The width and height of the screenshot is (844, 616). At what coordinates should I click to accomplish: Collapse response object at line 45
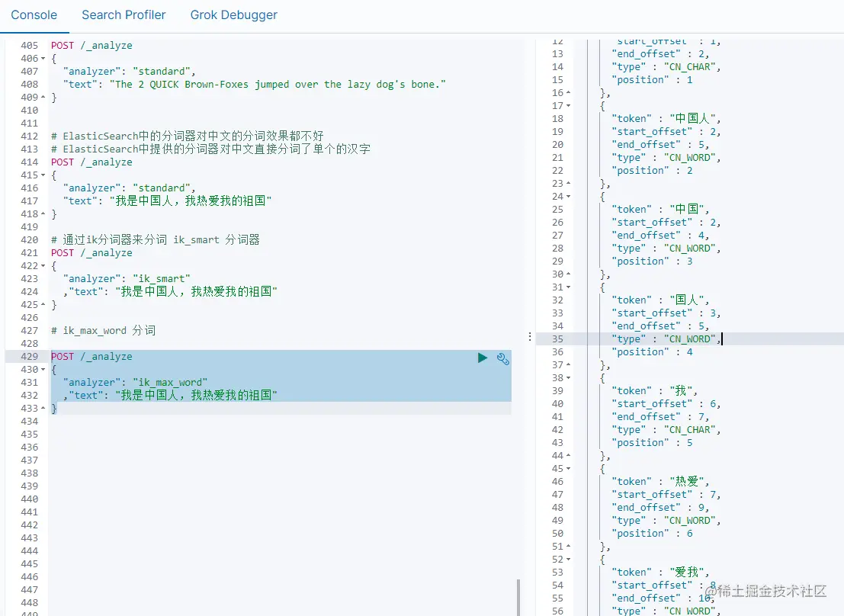tap(569, 468)
